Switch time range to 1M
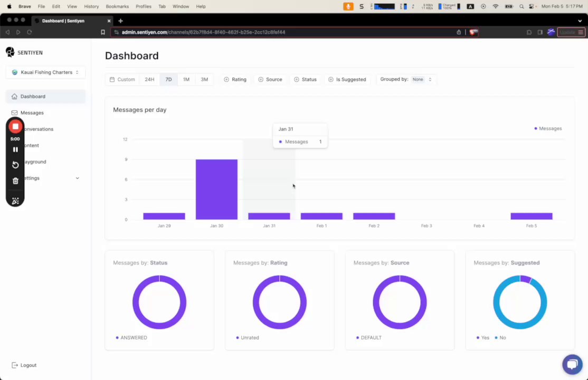This screenshot has height=380, width=588. pos(186,80)
